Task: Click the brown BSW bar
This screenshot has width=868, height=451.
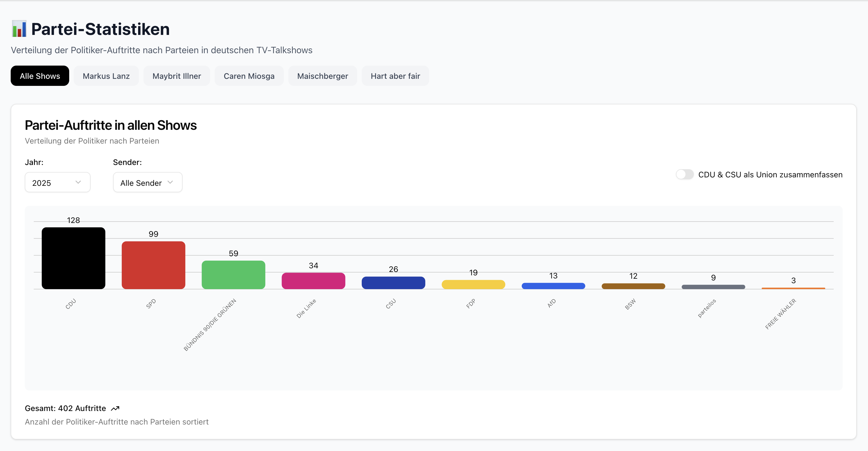Action: coord(633,286)
